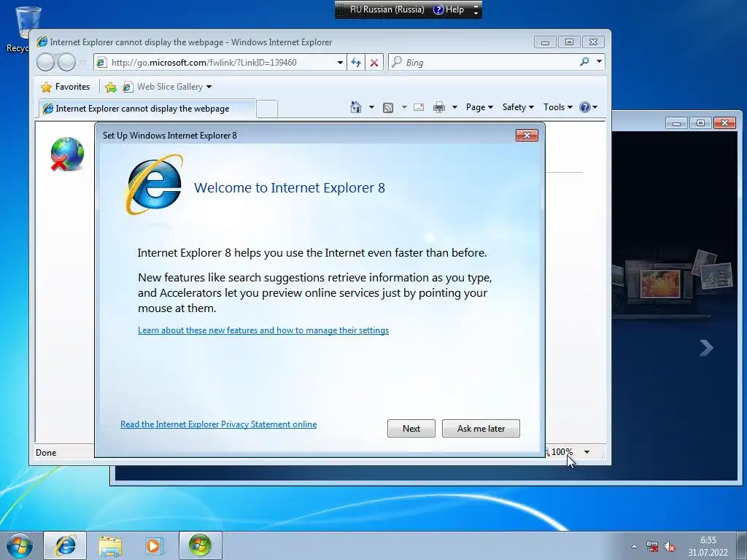The image size is (747, 560).
Task: Click the Back navigation button in Internet Explorer
Action: click(x=46, y=63)
